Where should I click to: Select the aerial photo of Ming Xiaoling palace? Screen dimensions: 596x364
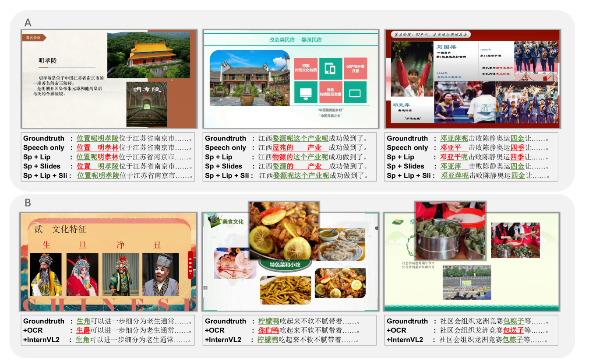click(148, 55)
